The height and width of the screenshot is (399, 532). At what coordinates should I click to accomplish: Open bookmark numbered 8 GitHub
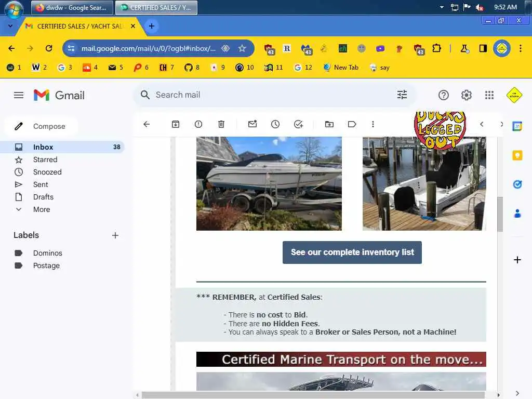(x=192, y=68)
